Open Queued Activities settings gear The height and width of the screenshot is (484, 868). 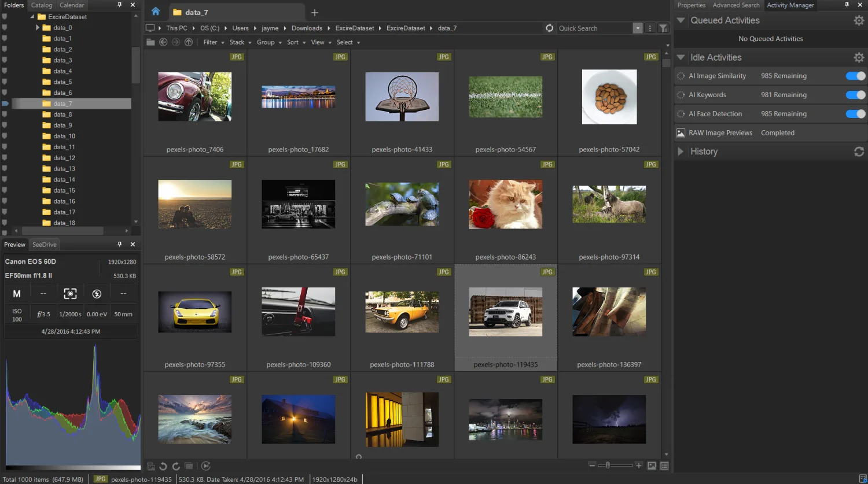[859, 20]
